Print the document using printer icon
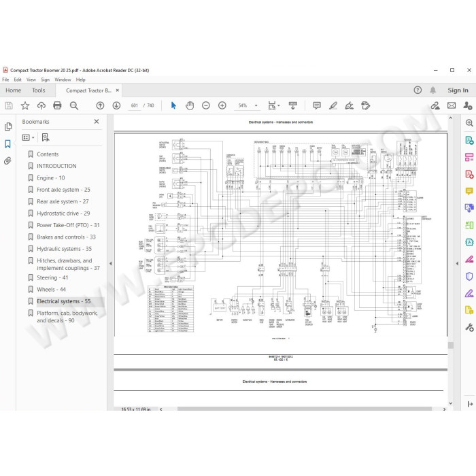The image size is (476, 476). (x=57, y=105)
